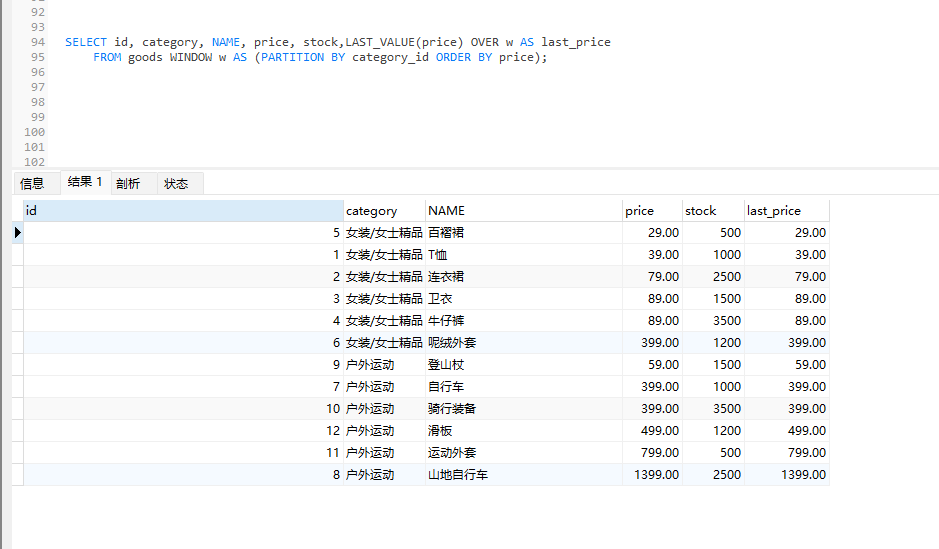Click the id column header
This screenshot has width=939, height=549.
click(x=183, y=211)
